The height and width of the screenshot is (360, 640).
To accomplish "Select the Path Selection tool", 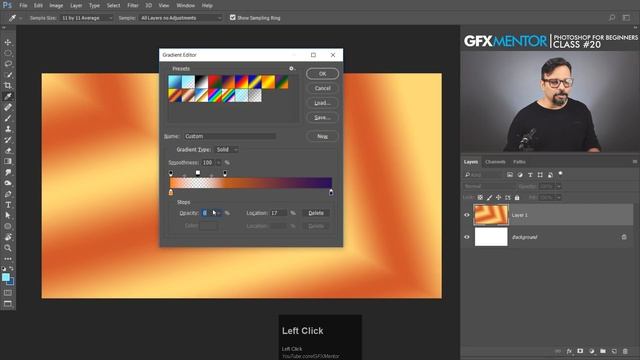I will 8,216.
